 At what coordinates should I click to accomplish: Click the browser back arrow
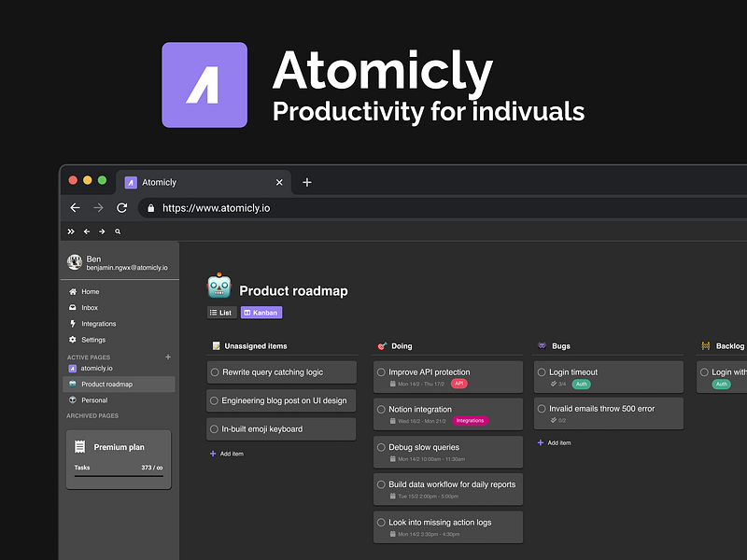[76, 208]
